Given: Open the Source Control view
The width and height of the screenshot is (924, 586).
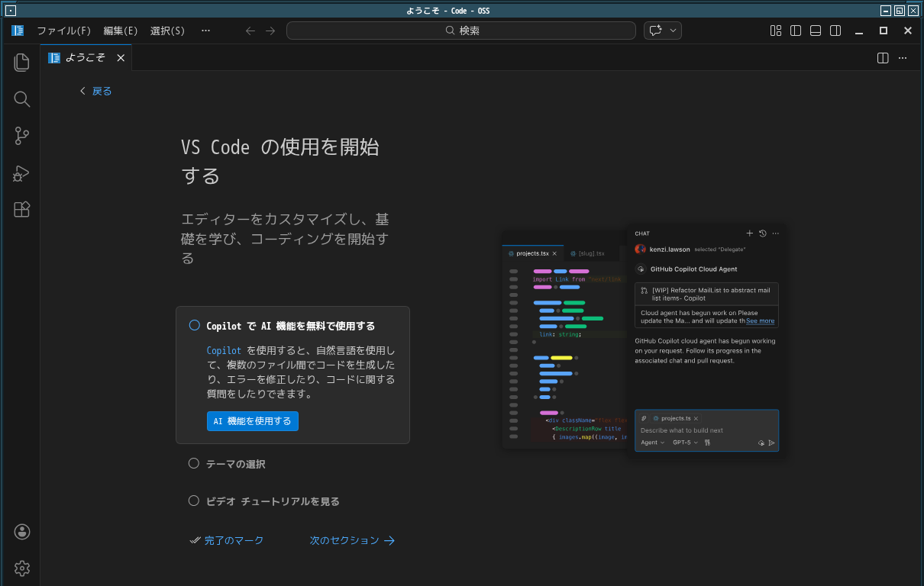Looking at the screenshot, I should [x=21, y=136].
